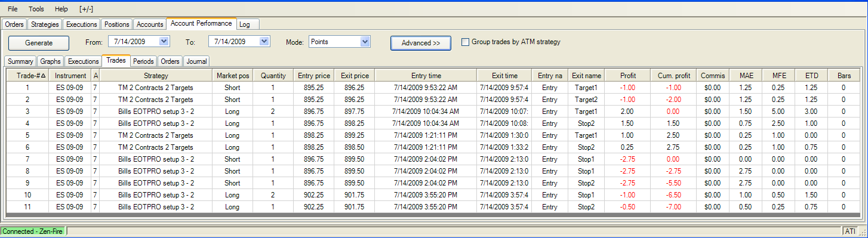Sort by Instrument column header

70,76
